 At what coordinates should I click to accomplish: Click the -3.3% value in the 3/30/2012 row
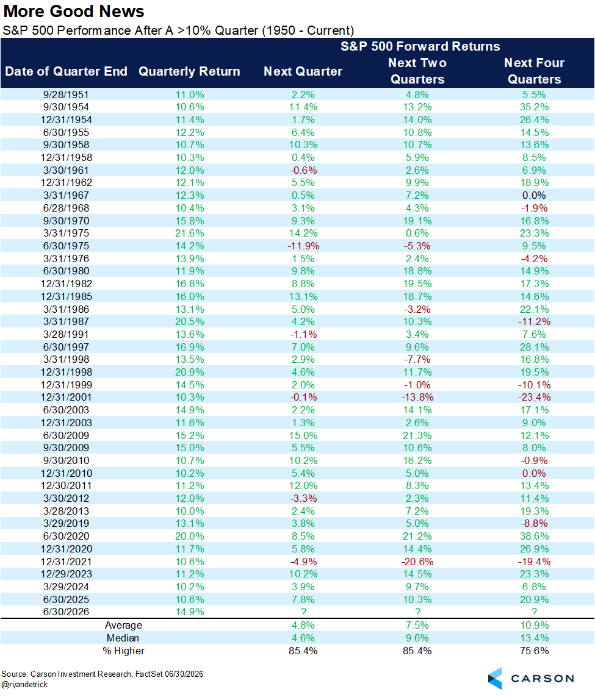303,499
